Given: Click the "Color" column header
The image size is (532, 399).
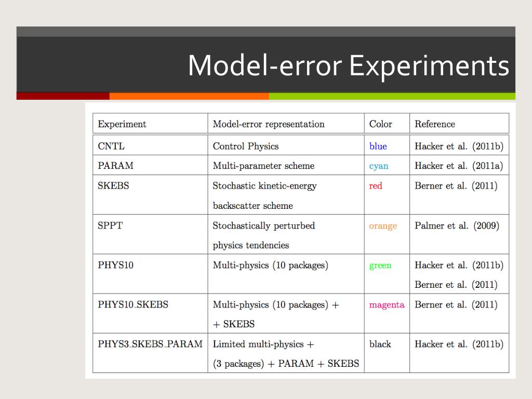Looking at the screenshot, I should click(x=381, y=124).
